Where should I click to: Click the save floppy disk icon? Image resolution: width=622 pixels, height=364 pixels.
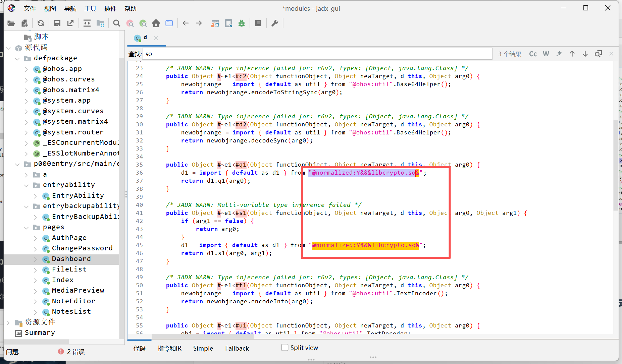[57, 23]
